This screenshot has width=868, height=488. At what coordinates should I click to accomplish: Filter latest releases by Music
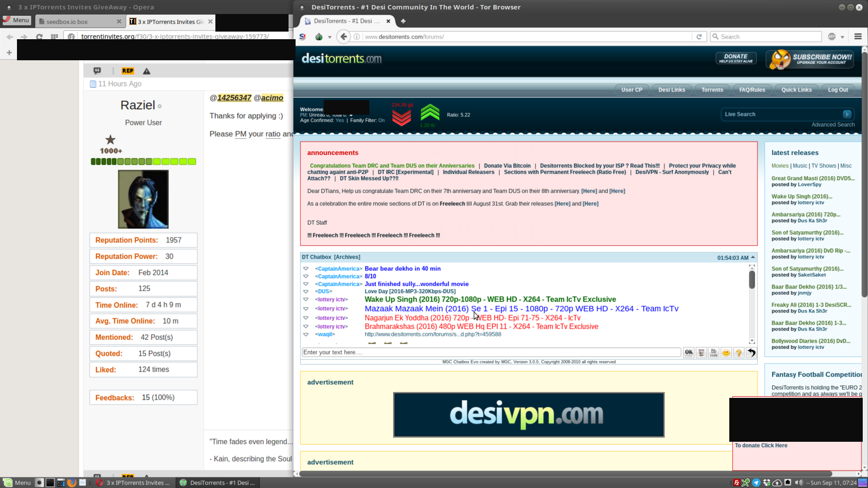click(x=800, y=166)
